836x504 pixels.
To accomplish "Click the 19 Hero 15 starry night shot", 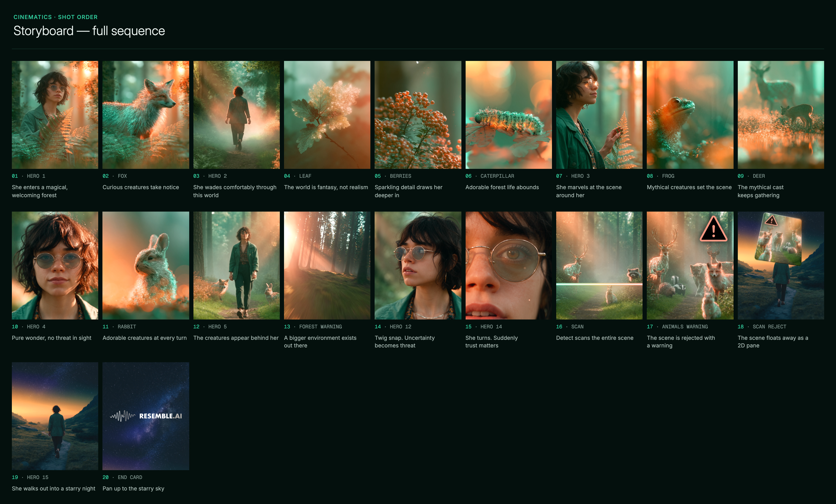I will click(55, 416).
